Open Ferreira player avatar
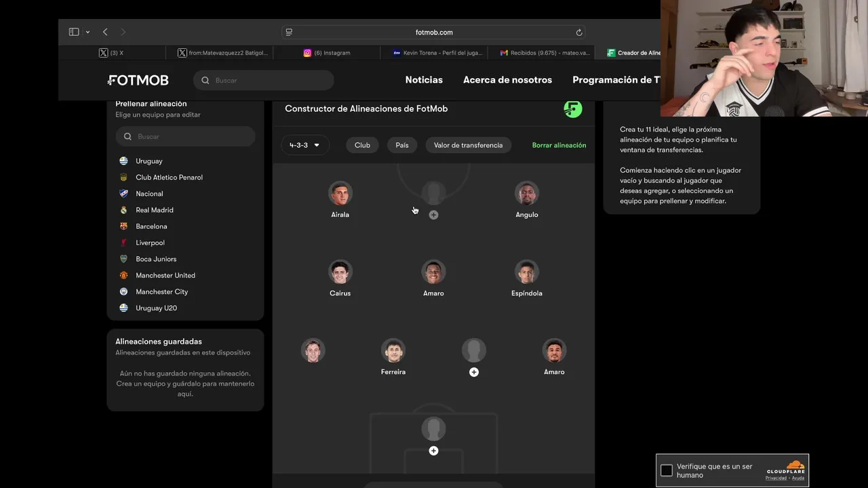 pyautogui.click(x=393, y=350)
